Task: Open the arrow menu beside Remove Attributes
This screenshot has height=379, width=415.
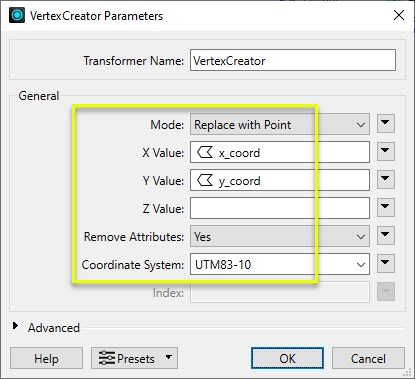Action: pyautogui.click(x=386, y=236)
